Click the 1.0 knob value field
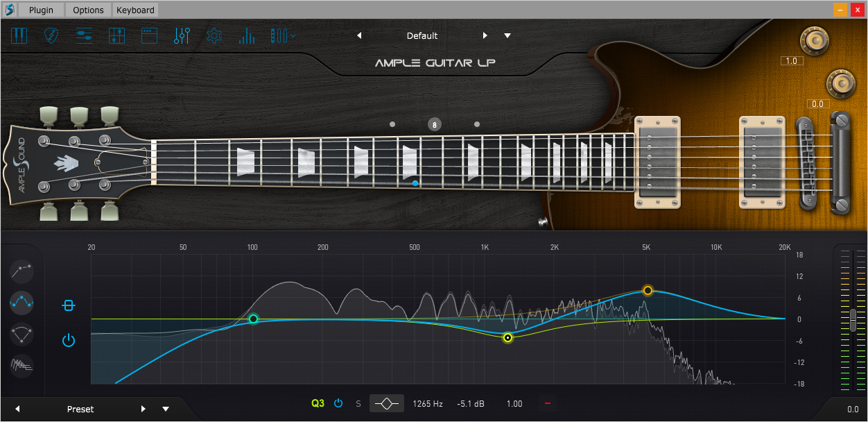This screenshot has height=422, width=868. [x=790, y=61]
